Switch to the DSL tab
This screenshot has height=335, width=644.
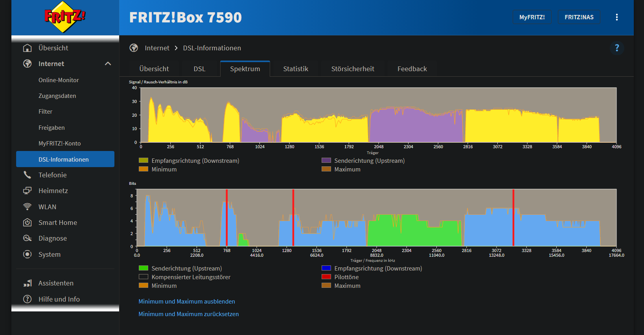[199, 69]
